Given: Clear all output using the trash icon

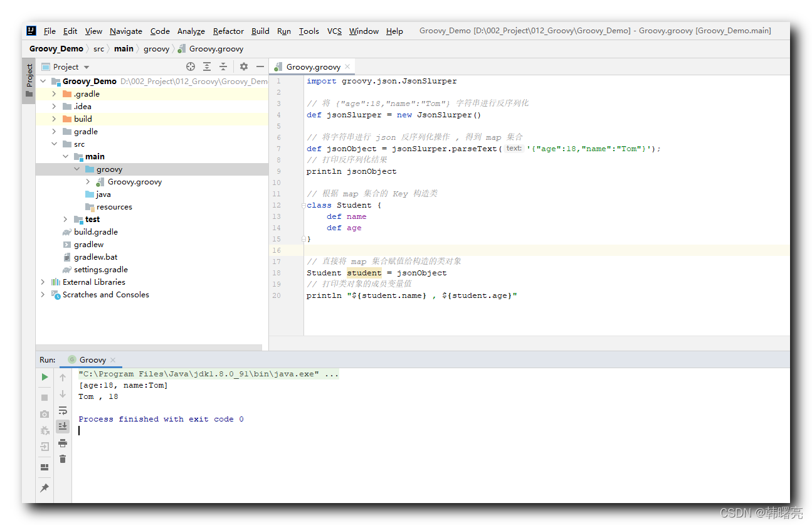Looking at the screenshot, I should (x=63, y=459).
